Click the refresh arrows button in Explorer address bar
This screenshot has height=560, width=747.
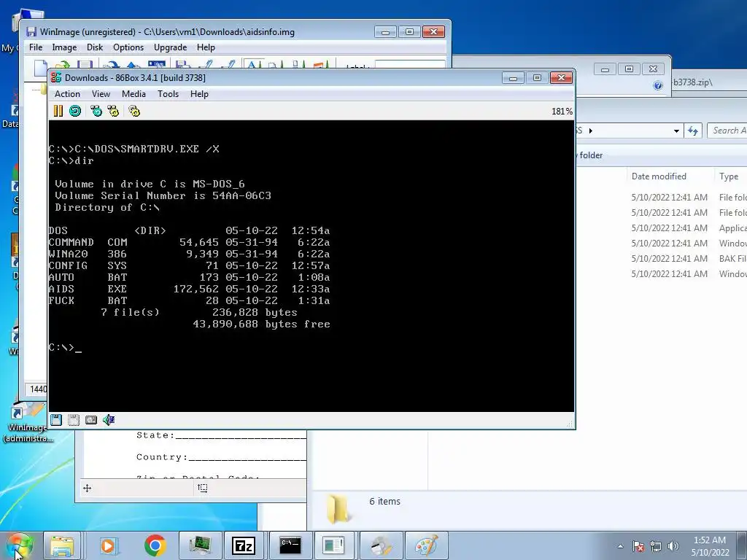(693, 131)
